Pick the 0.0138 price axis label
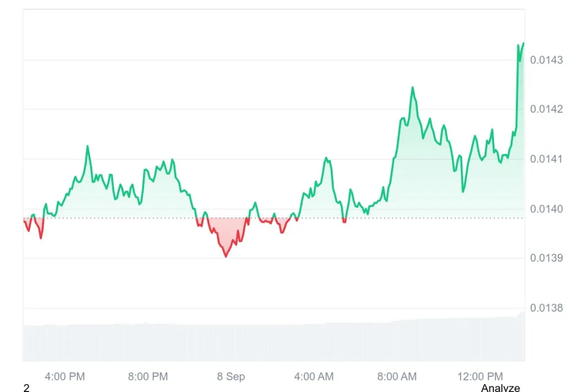 tap(547, 308)
